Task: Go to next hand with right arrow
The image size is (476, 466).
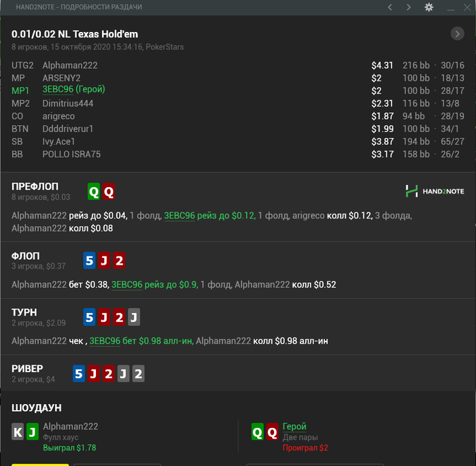Action: (x=409, y=7)
